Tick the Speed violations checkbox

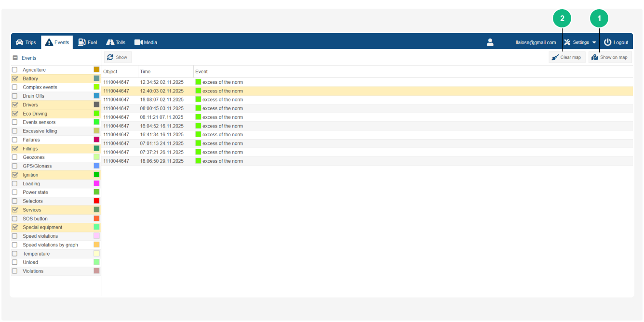(x=14, y=236)
